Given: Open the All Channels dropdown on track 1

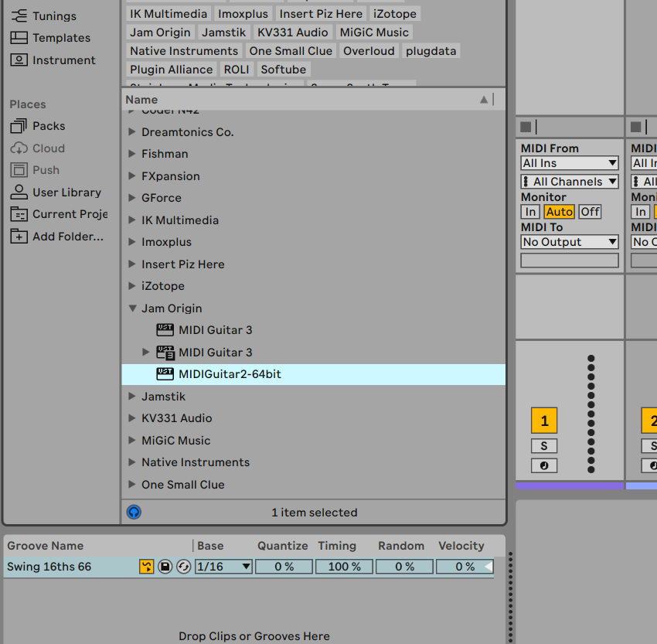Looking at the screenshot, I should click(x=570, y=182).
